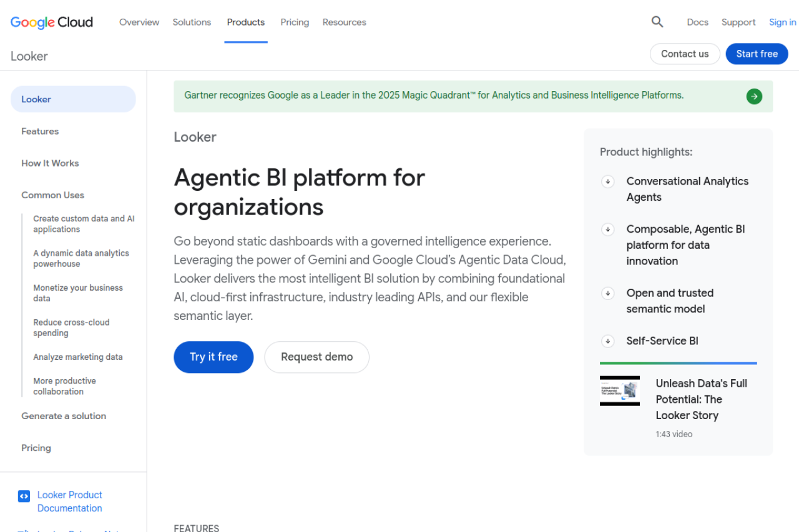This screenshot has height=532, width=799.
Task: Select Monetize your business data sidebar item
Action: pos(78,293)
